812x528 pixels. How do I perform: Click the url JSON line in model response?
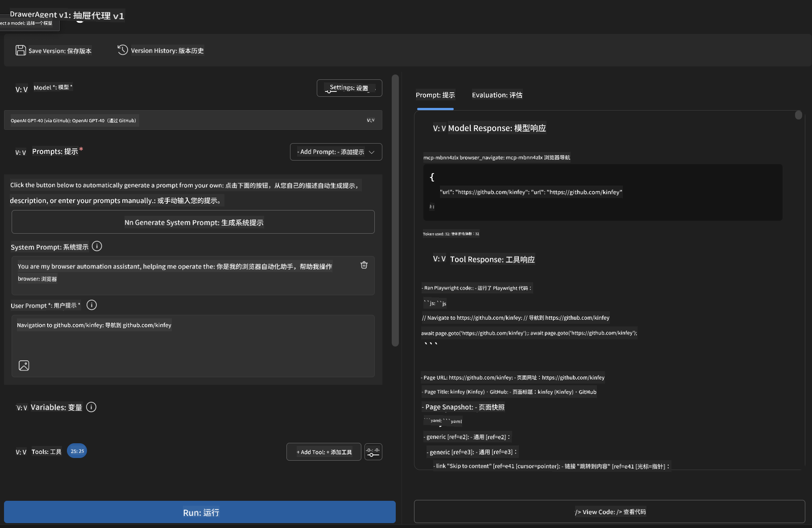coord(531,192)
